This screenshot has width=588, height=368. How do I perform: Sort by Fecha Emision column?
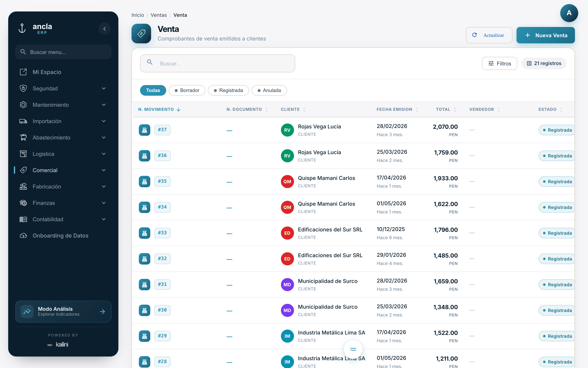(397, 109)
